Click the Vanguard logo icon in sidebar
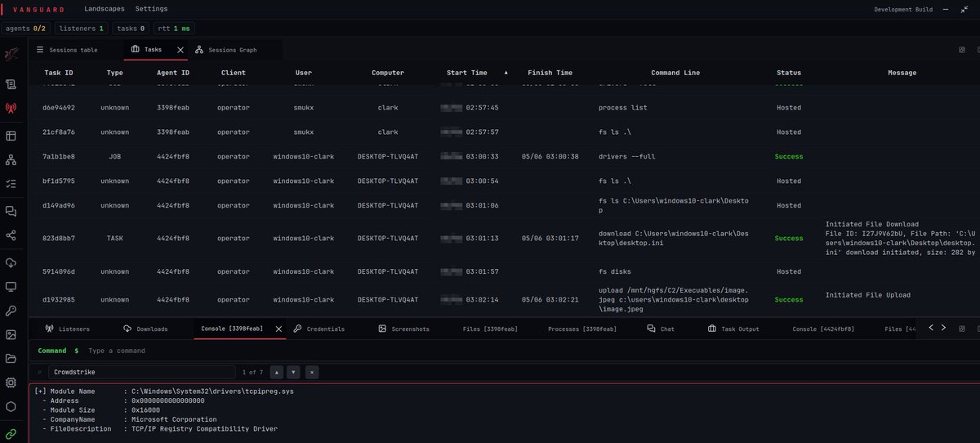Viewport: 980px width, 443px height. point(11,56)
